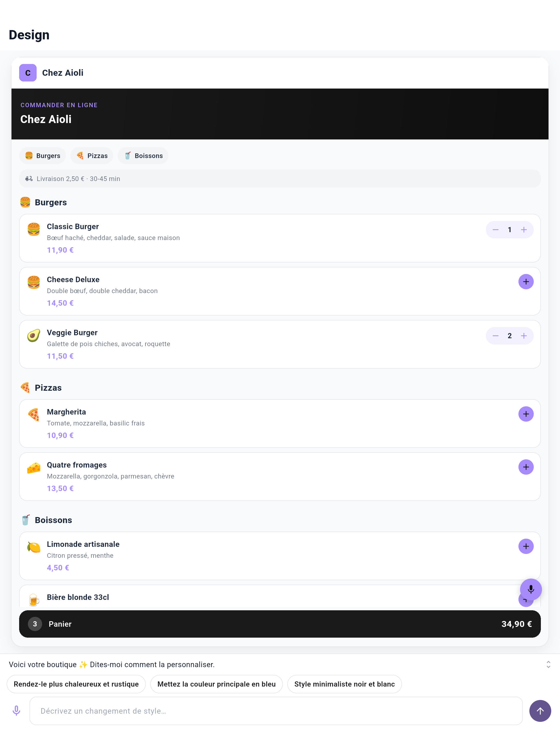Screen dimensions: 560x747
Task: Click 'Bœuf haché, cheddar, salade, sauce maison' description
Action: (113, 238)
